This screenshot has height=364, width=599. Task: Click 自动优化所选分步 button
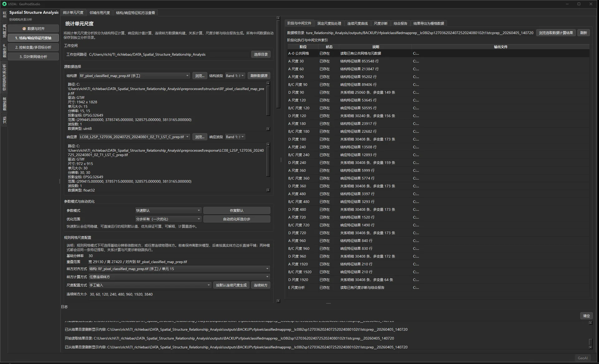[x=237, y=219]
